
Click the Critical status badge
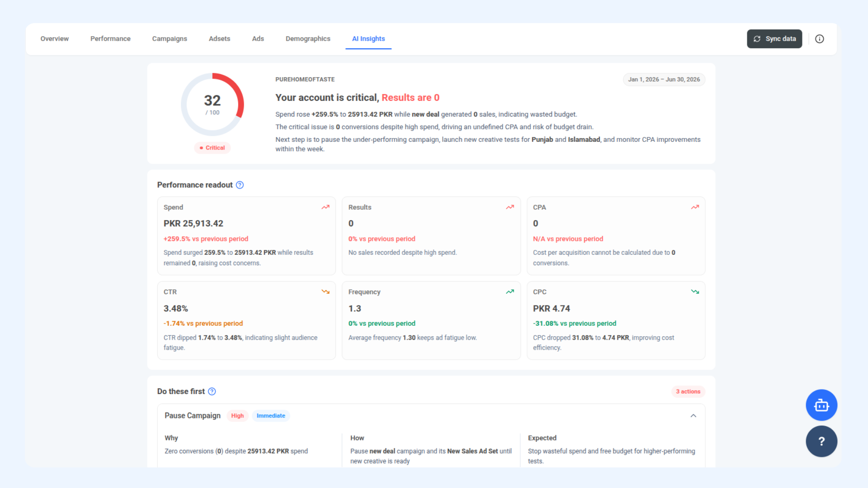tap(212, 148)
